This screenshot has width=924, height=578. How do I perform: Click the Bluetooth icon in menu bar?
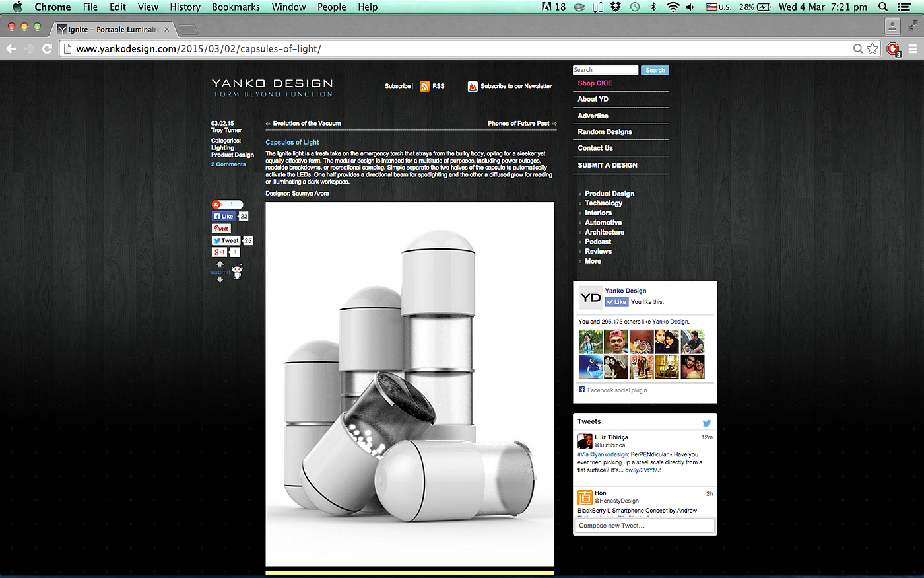pos(653,7)
